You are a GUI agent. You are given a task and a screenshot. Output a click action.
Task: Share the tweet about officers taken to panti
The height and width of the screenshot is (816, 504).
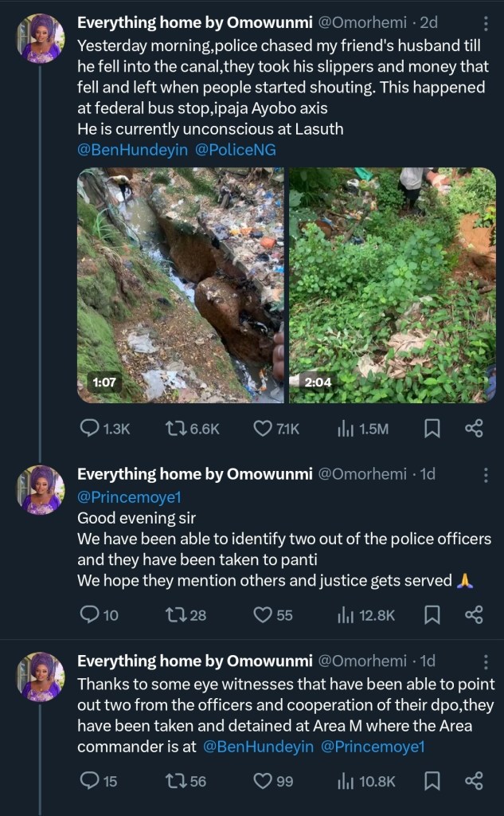click(474, 614)
